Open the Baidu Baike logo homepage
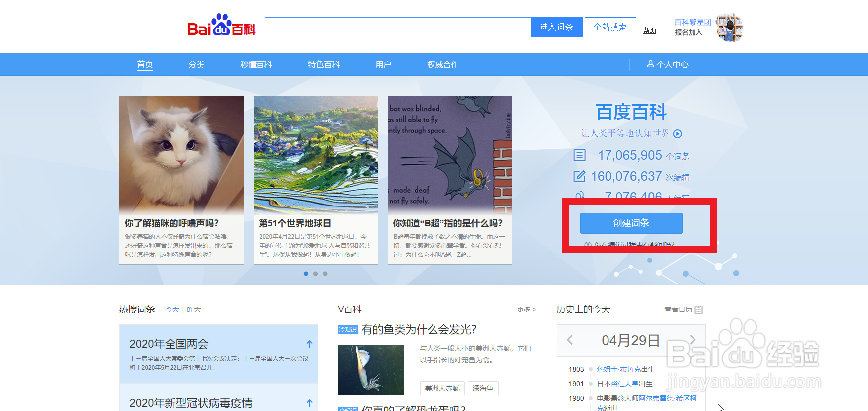This screenshot has height=411, width=868. [x=221, y=25]
